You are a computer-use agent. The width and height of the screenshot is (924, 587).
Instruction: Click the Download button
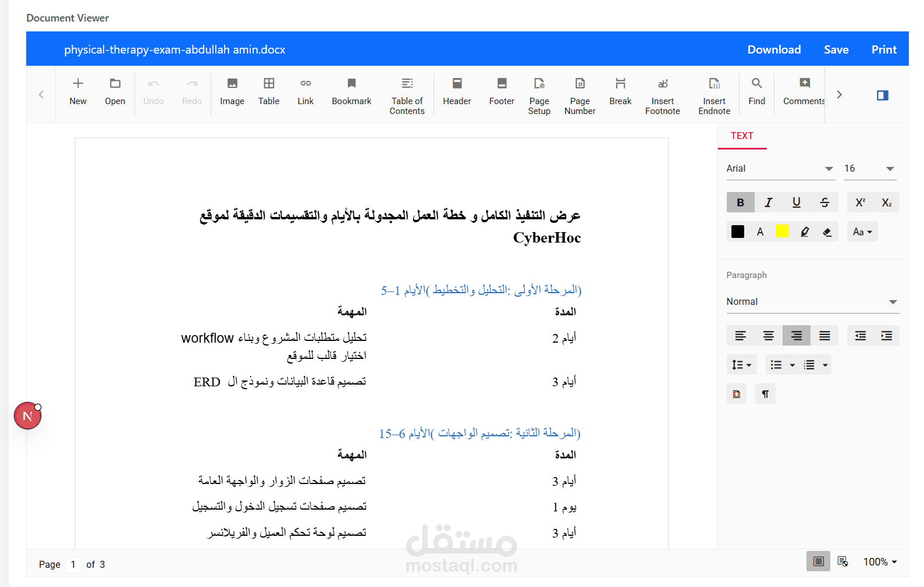click(x=774, y=49)
